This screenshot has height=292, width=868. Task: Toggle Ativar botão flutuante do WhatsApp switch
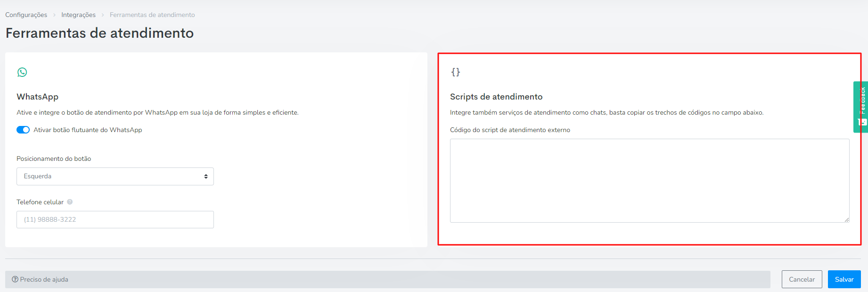23,130
